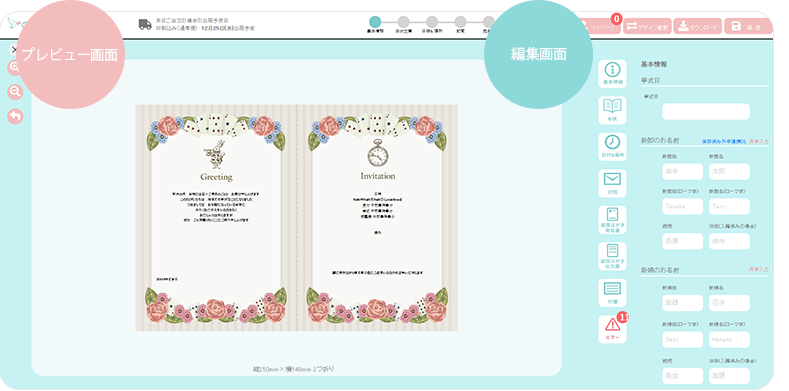Click the 新郎名 field showing 太郎
This screenshot has height=391, width=789.
pyautogui.click(x=729, y=172)
